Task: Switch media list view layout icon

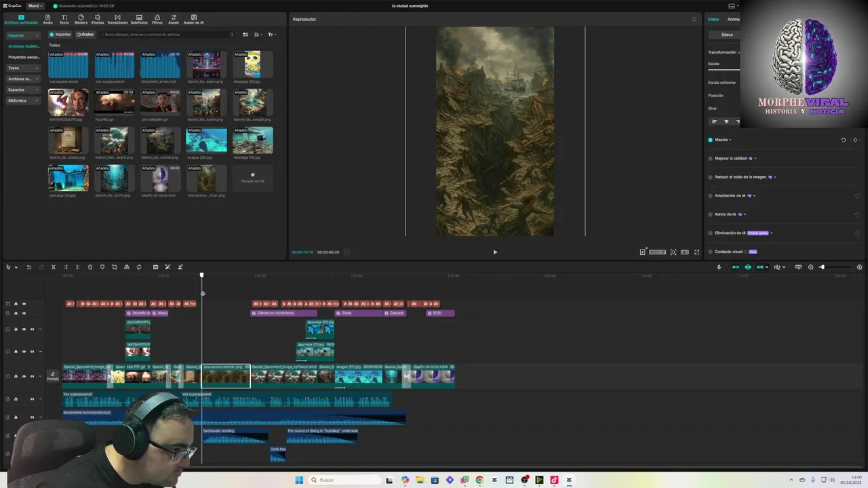Action: (245, 35)
